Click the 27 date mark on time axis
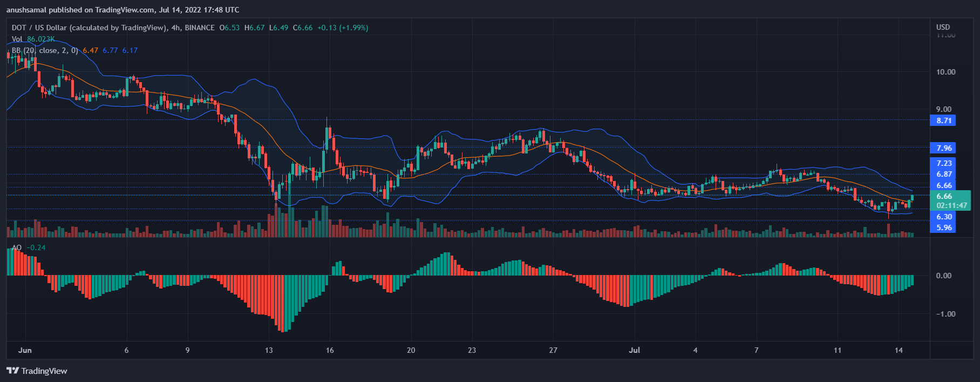The height and width of the screenshot is (382, 980). point(553,350)
